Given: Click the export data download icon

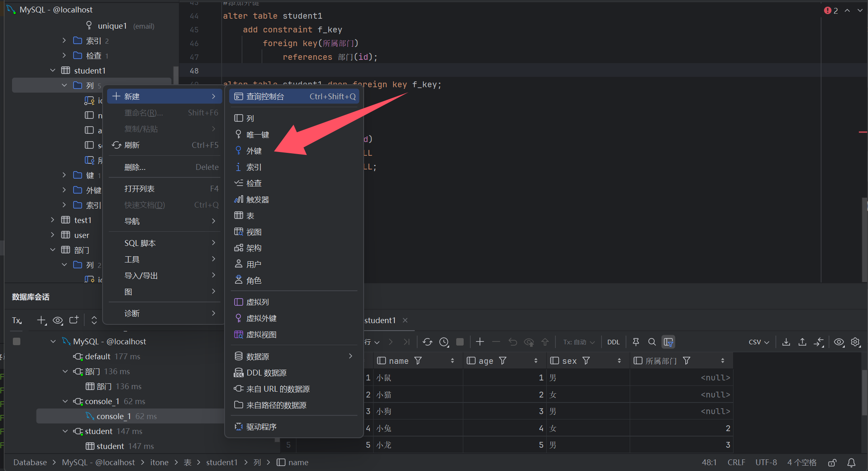Looking at the screenshot, I should pyautogui.click(x=786, y=342).
